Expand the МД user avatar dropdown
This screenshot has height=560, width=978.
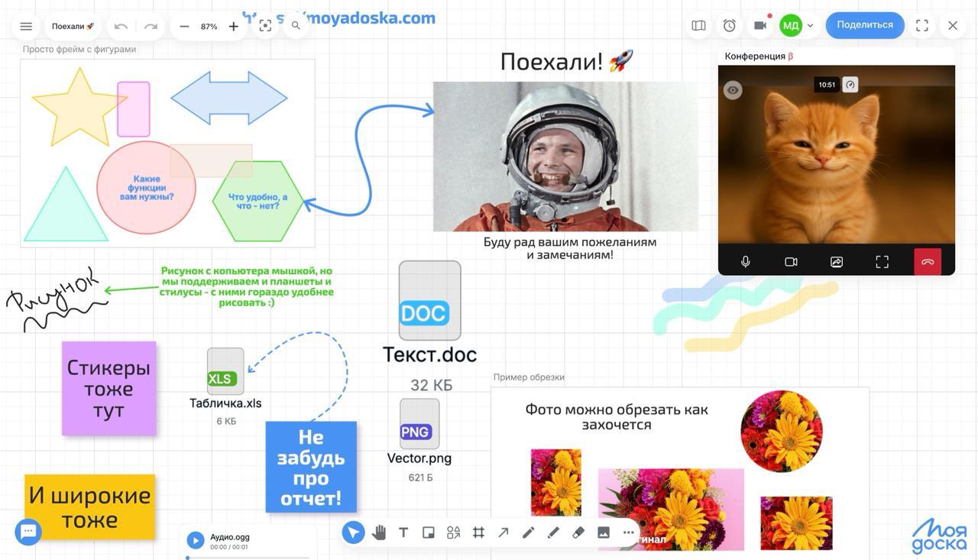pos(810,25)
